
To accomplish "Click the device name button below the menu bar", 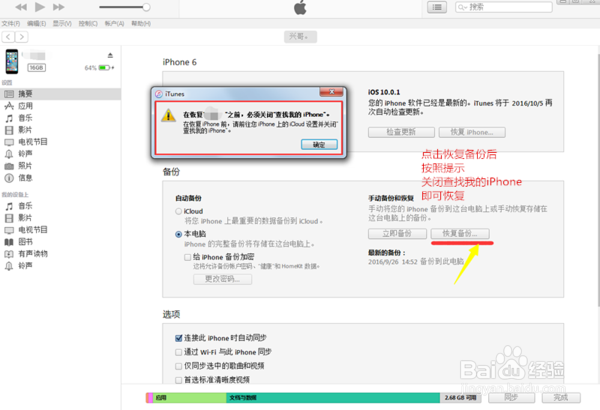I will coord(300,37).
